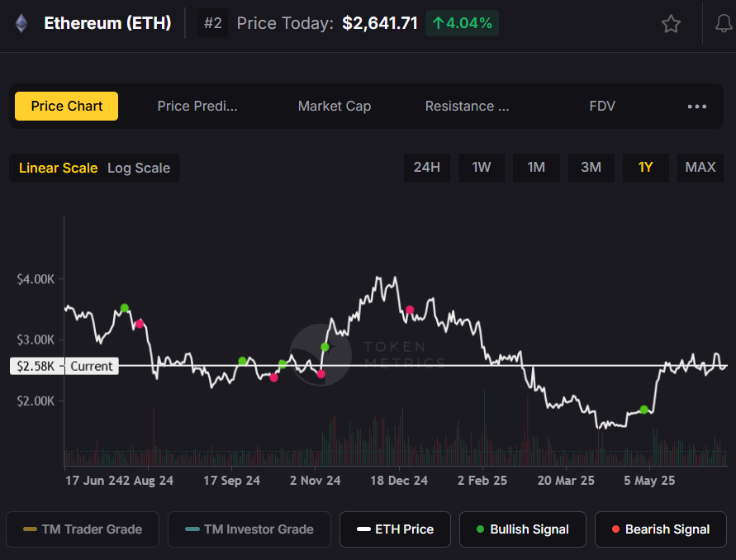This screenshot has width=736, height=560.
Task: Toggle TM Trader Grade series
Action: [x=83, y=529]
